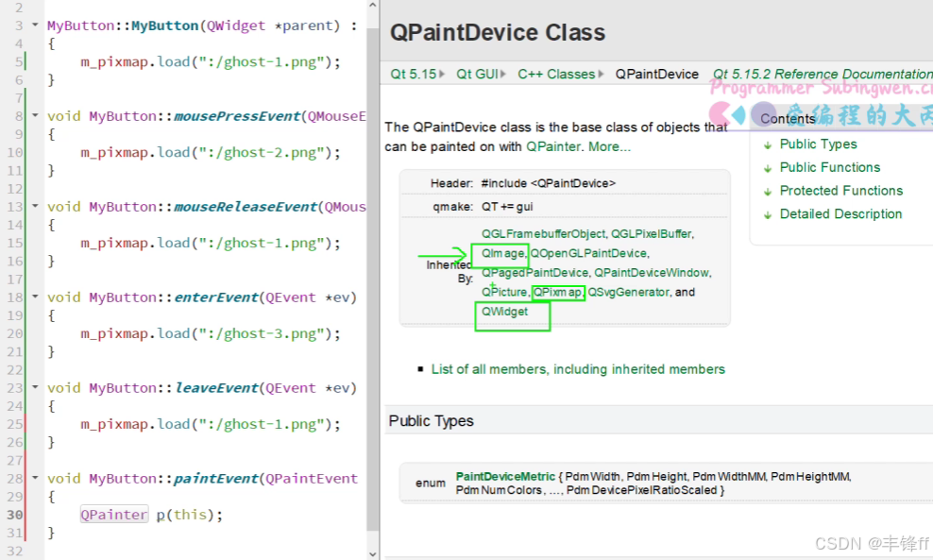
Task: Jump to Detailed Description in Contents
Action: [x=840, y=214]
